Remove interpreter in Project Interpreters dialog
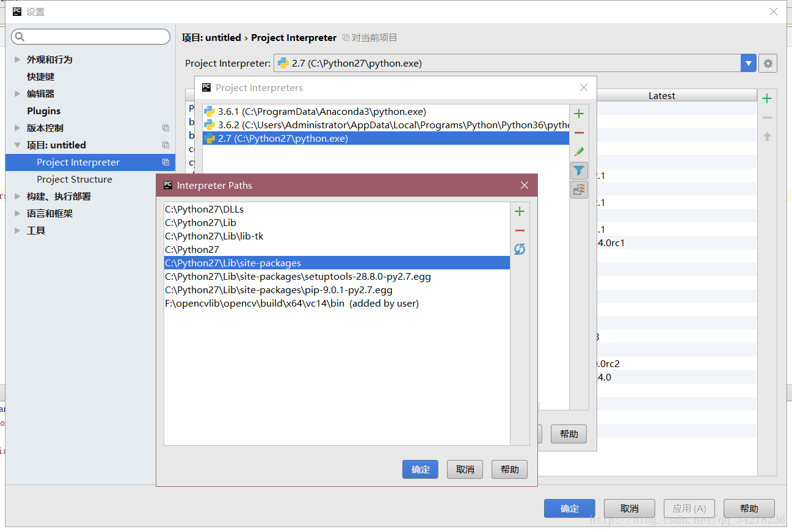 click(579, 133)
